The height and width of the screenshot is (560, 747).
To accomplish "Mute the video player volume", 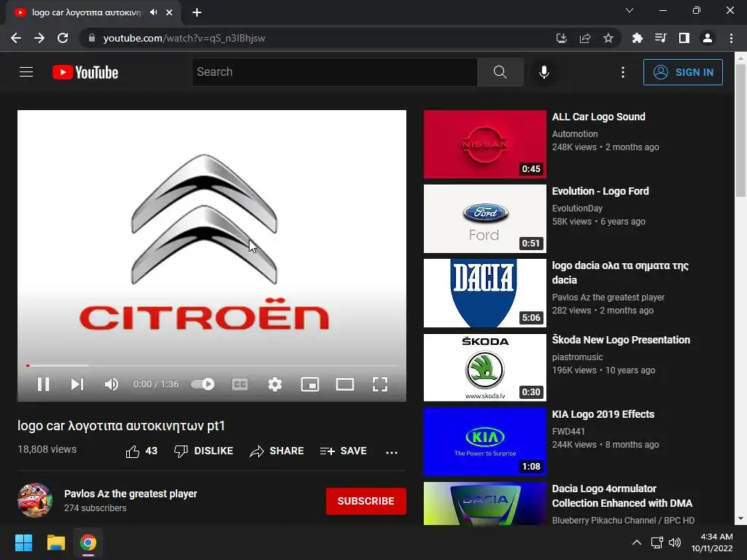I will coord(112,384).
